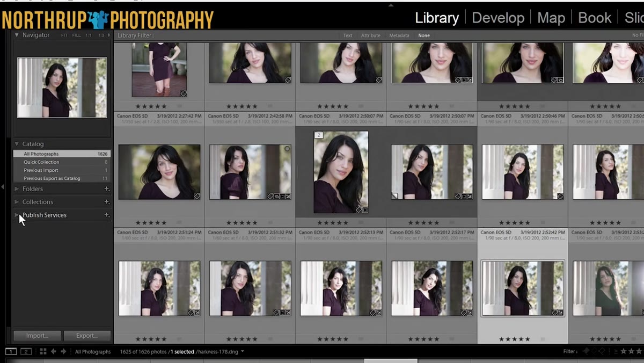Image resolution: width=644 pixels, height=363 pixels.
Task: Open harkness-178.dng filmstrip source dropdown
Action: click(243, 352)
